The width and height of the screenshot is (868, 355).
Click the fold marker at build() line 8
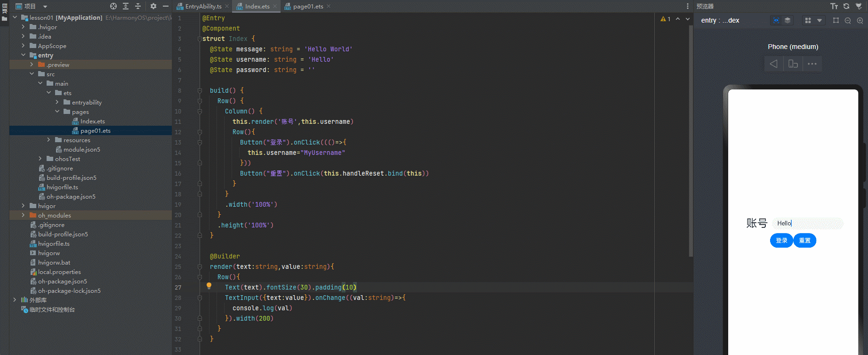click(200, 90)
